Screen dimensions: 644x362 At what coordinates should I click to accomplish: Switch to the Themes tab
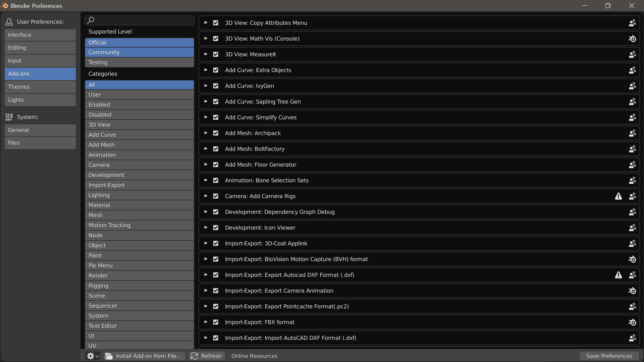[40, 87]
